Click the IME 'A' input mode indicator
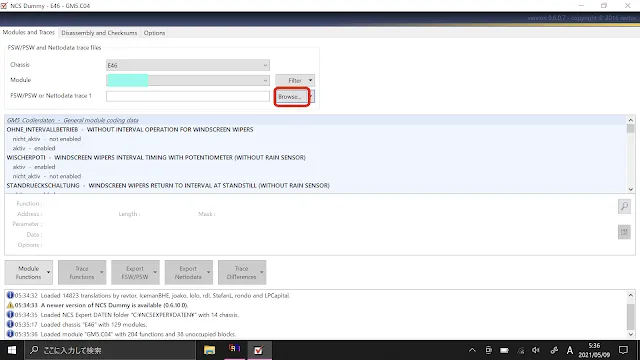640x360 pixels. 569,350
